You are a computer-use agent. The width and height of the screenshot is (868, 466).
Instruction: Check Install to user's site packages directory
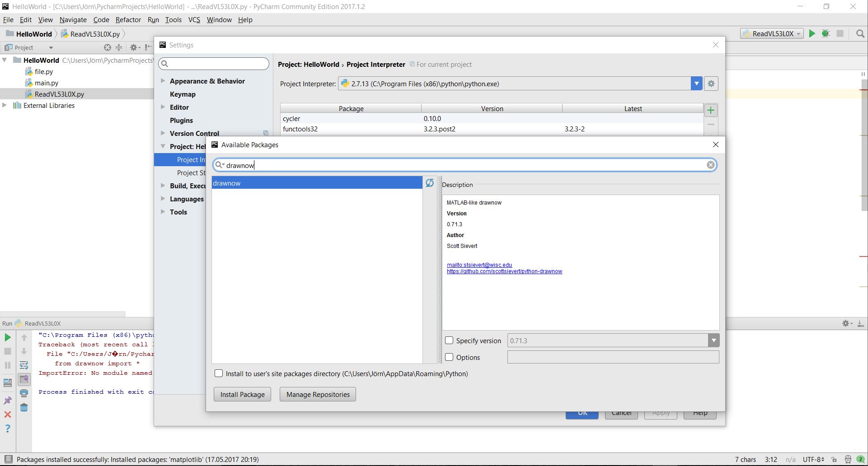tap(219, 373)
